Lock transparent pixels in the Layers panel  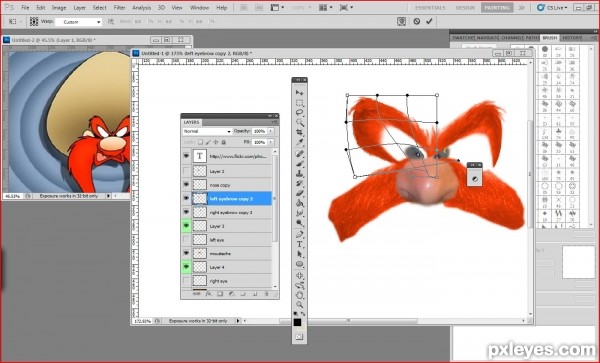click(x=200, y=142)
